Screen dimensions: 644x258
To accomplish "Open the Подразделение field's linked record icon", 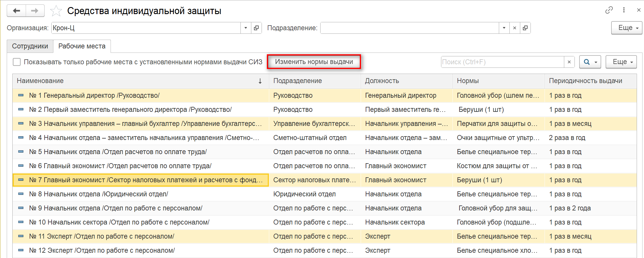I will click(x=525, y=28).
